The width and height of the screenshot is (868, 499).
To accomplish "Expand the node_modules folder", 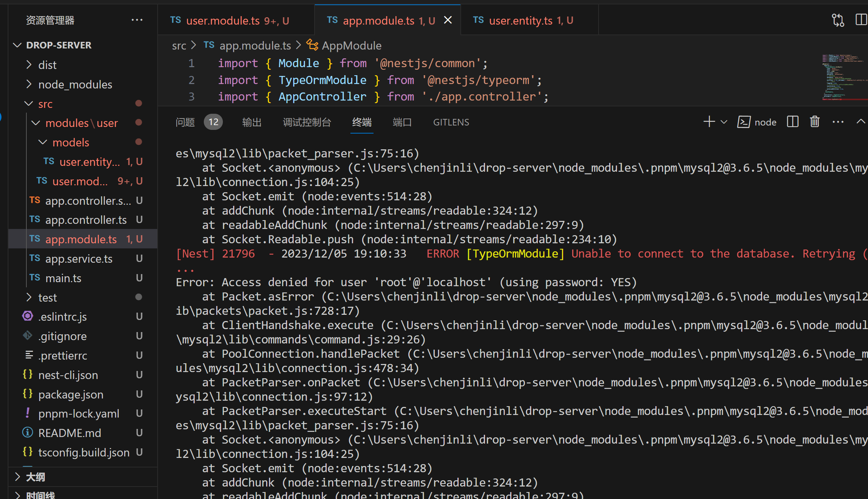I will pos(83,84).
